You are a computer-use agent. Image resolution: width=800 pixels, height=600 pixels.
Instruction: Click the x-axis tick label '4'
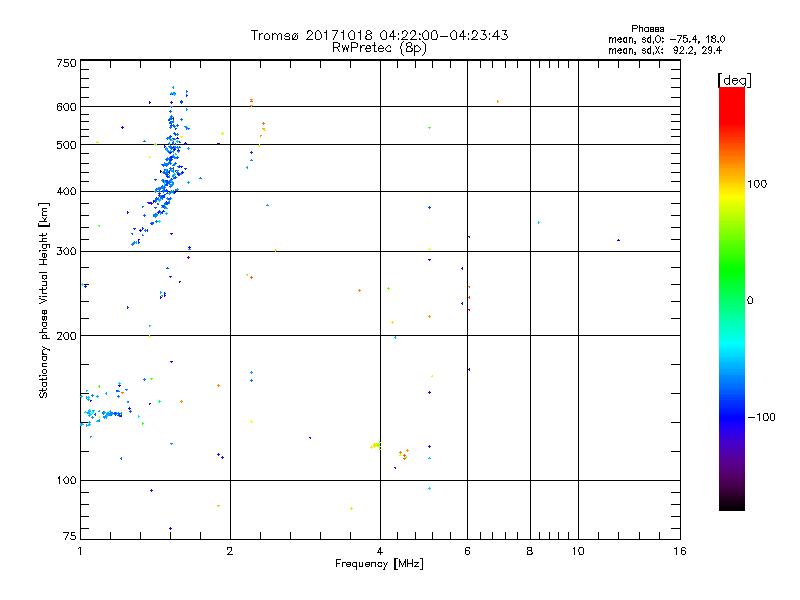[x=380, y=551]
